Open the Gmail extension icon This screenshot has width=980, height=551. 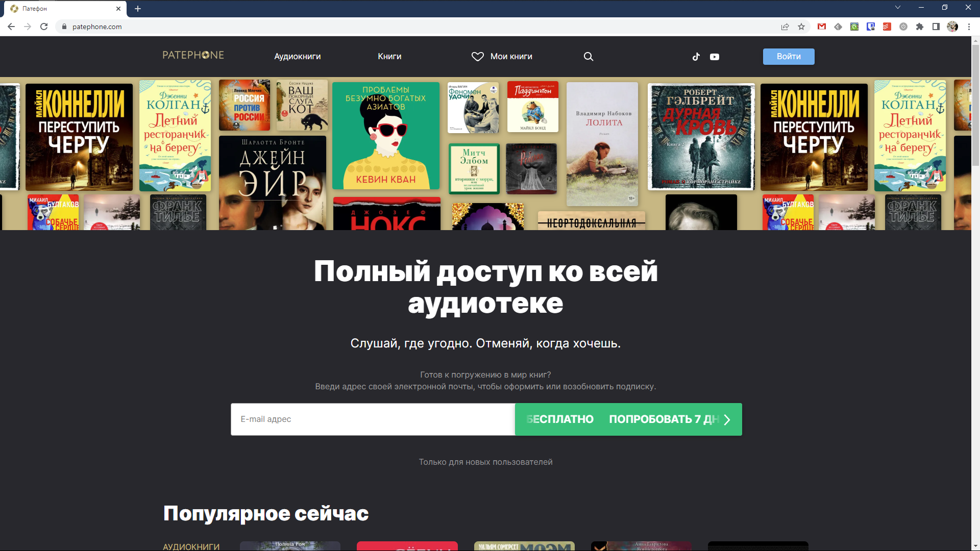coord(822,27)
